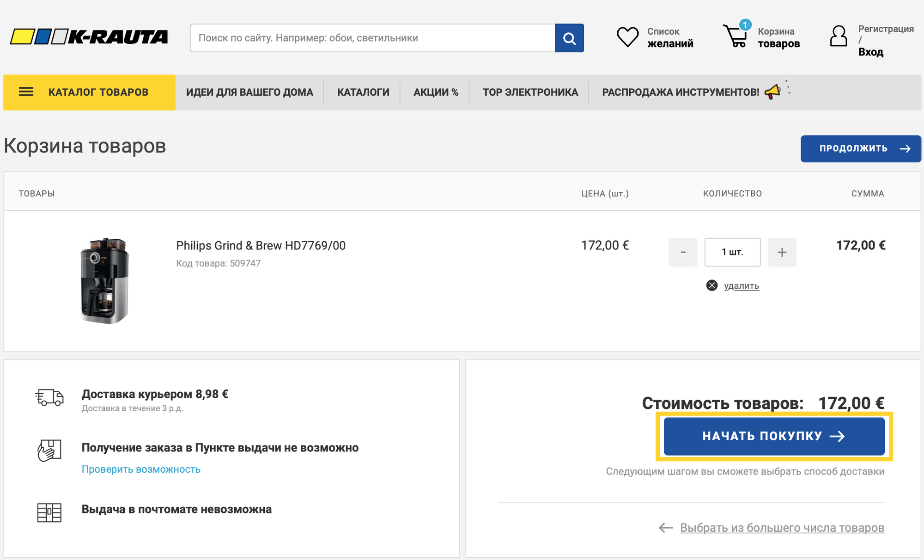The width and height of the screenshot is (924, 560).
Task: Click the ТОВАРЫ column header
Action: pyautogui.click(x=36, y=194)
